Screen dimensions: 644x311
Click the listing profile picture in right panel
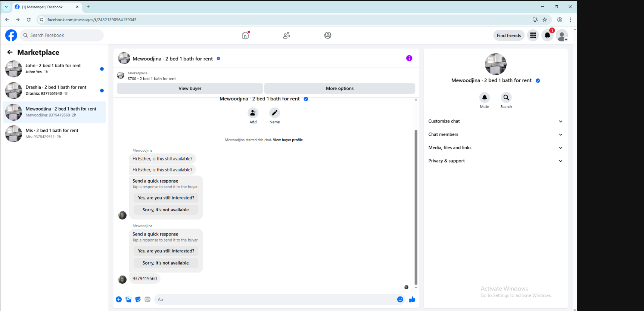496,64
